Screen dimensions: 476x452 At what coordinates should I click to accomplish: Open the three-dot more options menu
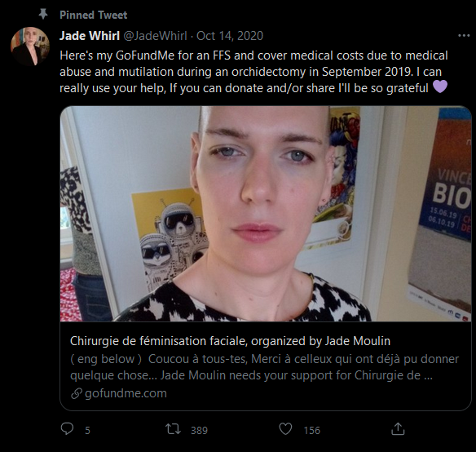(x=464, y=36)
